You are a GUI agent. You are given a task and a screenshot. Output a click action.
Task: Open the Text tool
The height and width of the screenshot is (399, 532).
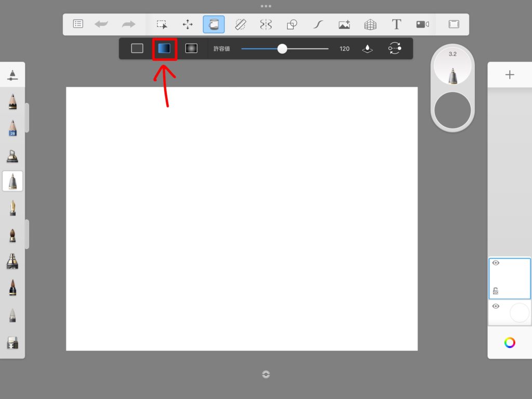tap(396, 24)
